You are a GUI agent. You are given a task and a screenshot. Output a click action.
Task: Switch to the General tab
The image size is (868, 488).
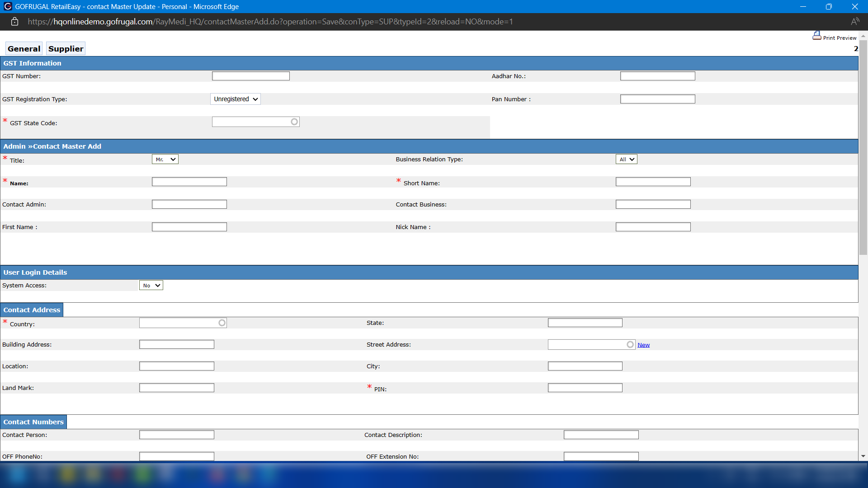24,49
